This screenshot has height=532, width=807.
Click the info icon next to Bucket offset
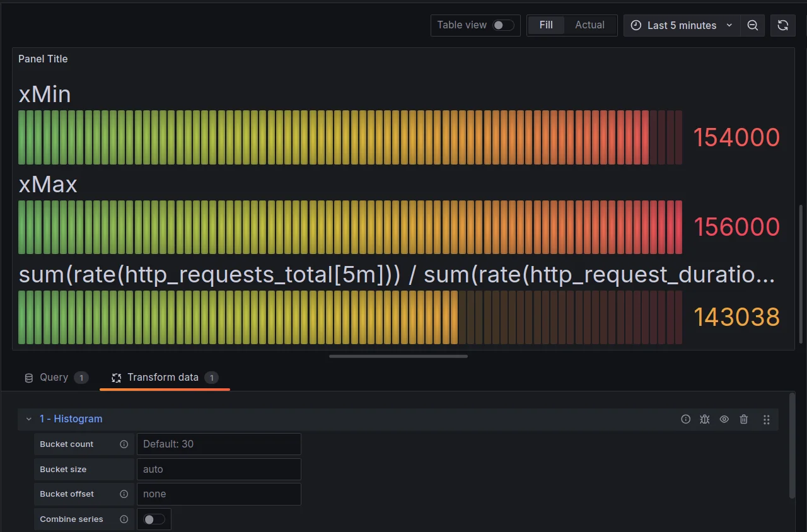click(x=123, y=494)
